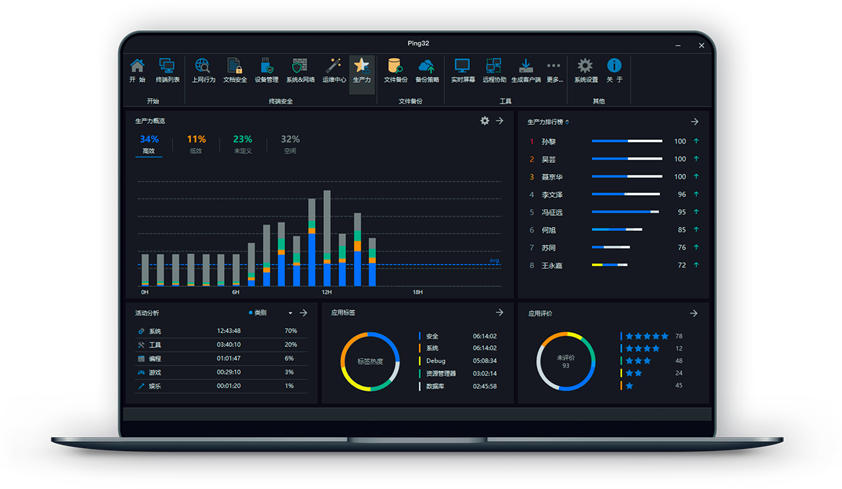Open 实时屏幕 monitor icon
Screen dimensions: 842x489
pos(462,67)
